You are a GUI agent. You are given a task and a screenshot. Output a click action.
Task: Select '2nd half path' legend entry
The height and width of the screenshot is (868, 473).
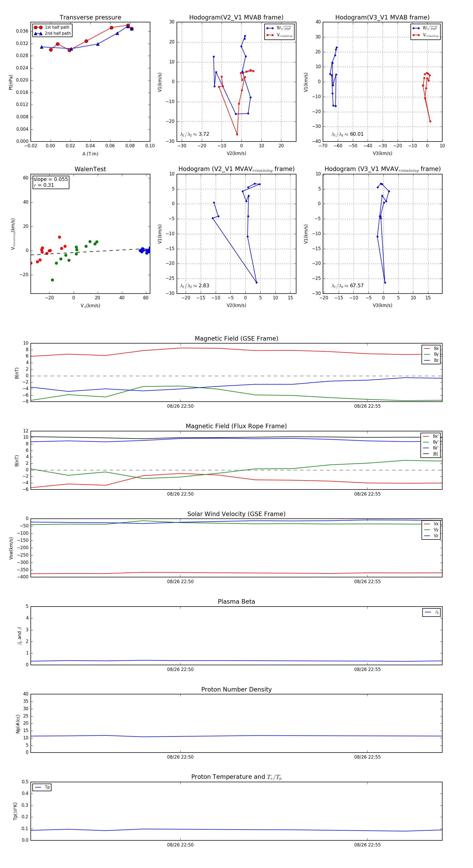tap(52, 33)
